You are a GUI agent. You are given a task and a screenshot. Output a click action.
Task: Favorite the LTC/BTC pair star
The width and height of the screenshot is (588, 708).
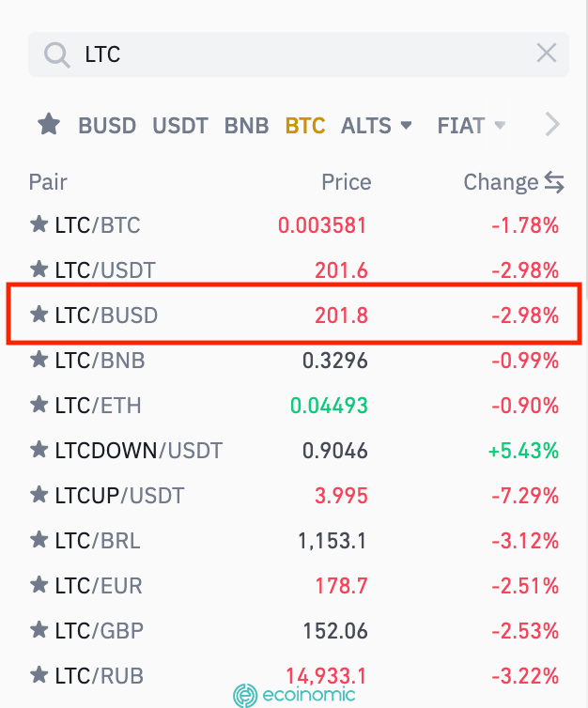click(x=39, y=224)
